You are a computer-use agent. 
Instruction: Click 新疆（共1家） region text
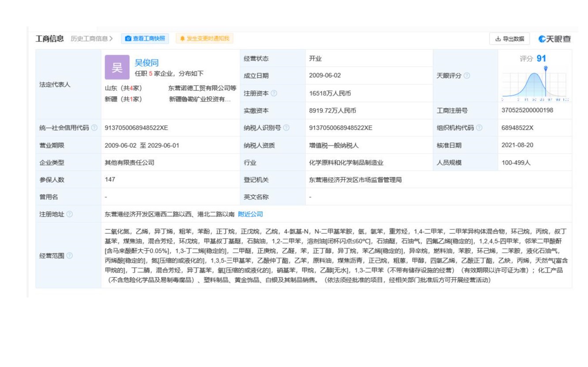(123, 99)
